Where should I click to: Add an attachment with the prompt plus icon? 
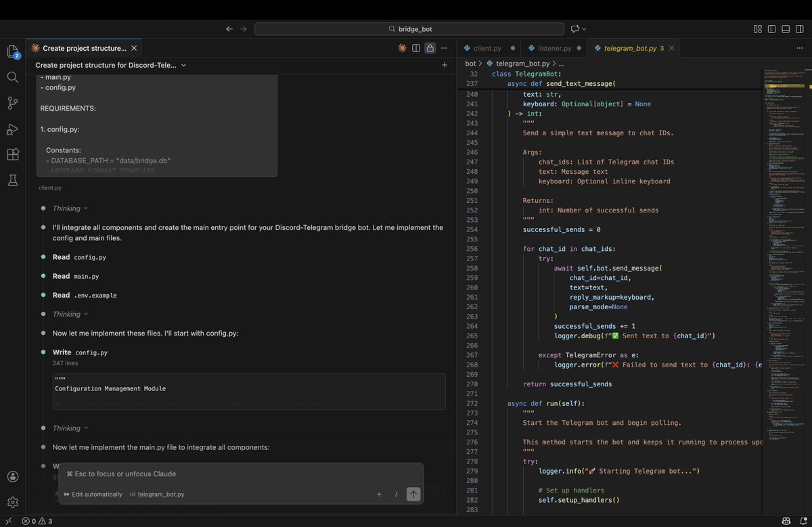pyautogui.click(x=379, y=495)
